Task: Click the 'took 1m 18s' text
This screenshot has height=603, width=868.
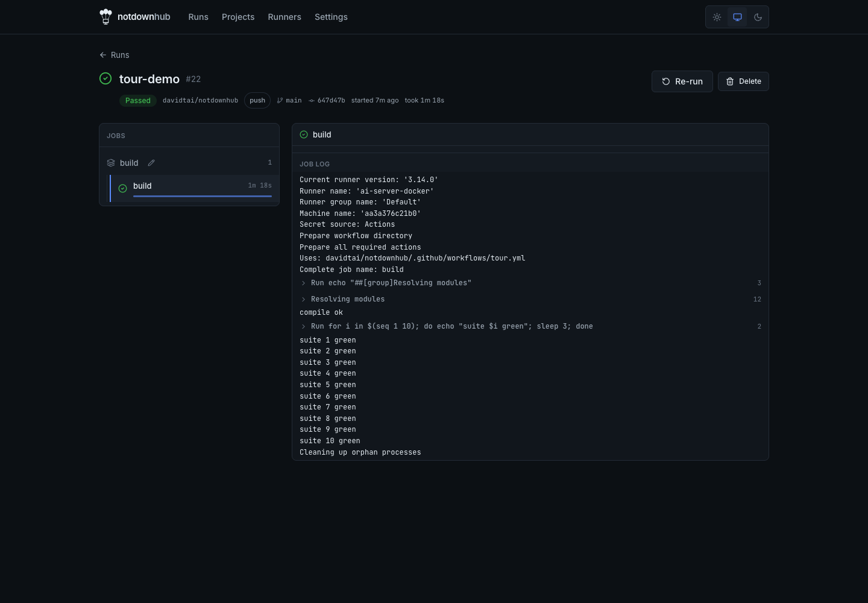Action: 424,101
